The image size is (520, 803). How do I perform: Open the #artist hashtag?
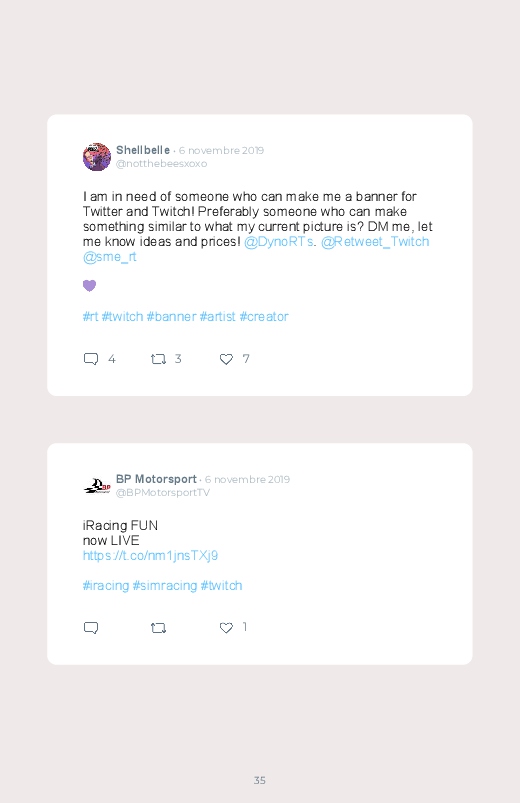[x=217, y=316]
